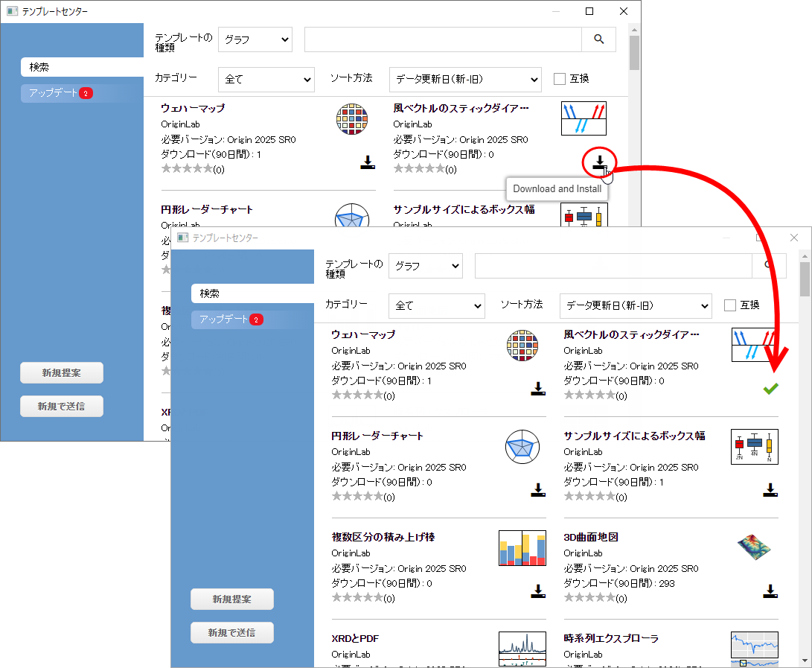
Task: Click installed checkmark of 風ベクトル in front window
Action: point(770,389)
